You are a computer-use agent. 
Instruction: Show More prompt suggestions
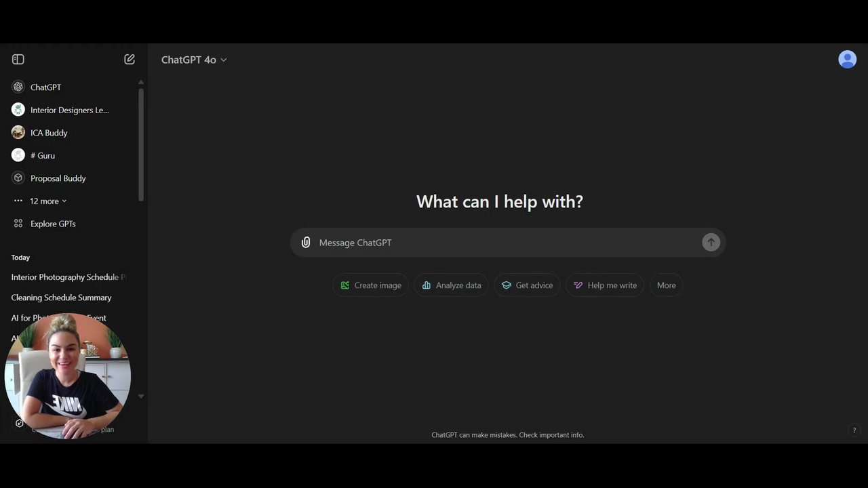coord(666,285)
